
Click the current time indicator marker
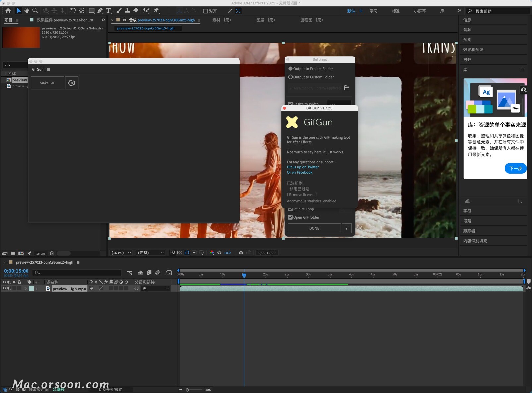(244, 275)
